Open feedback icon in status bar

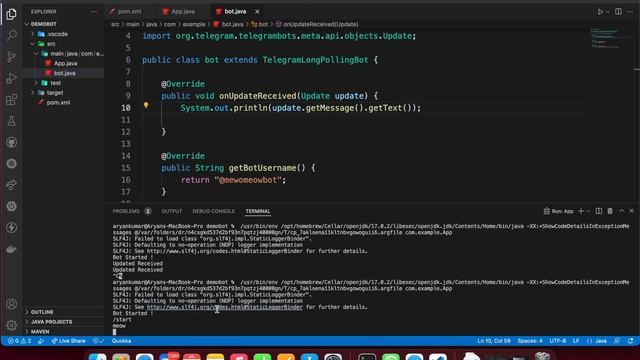(x=617, y=341)
